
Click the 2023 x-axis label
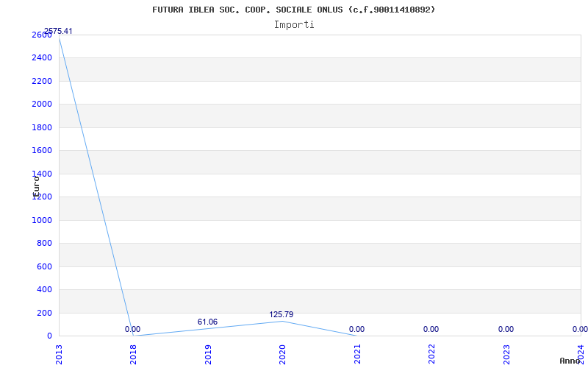(x=506, y=355)
